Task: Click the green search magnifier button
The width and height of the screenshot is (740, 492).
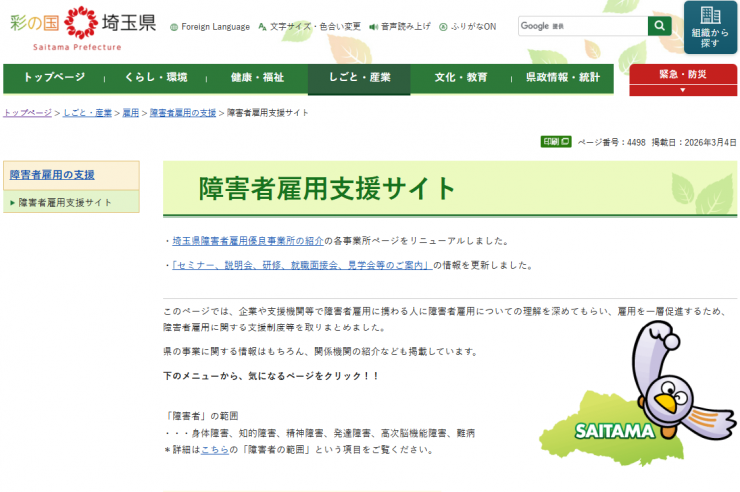Action: [x=659, y=26]
